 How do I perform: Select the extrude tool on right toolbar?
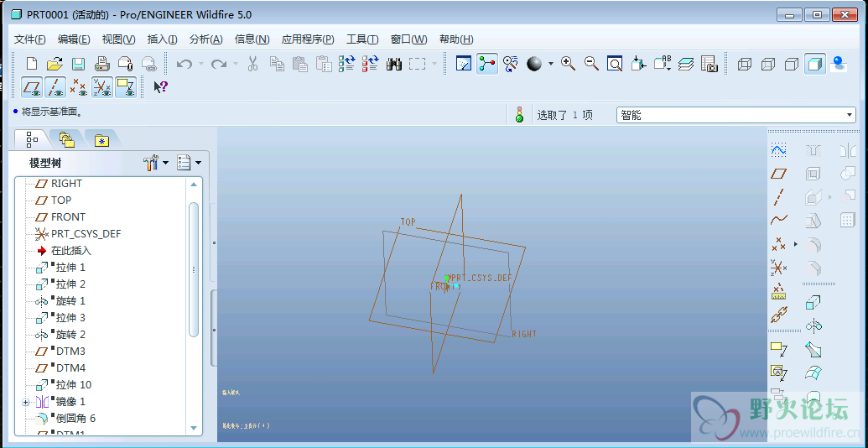[x=813, y=302]
